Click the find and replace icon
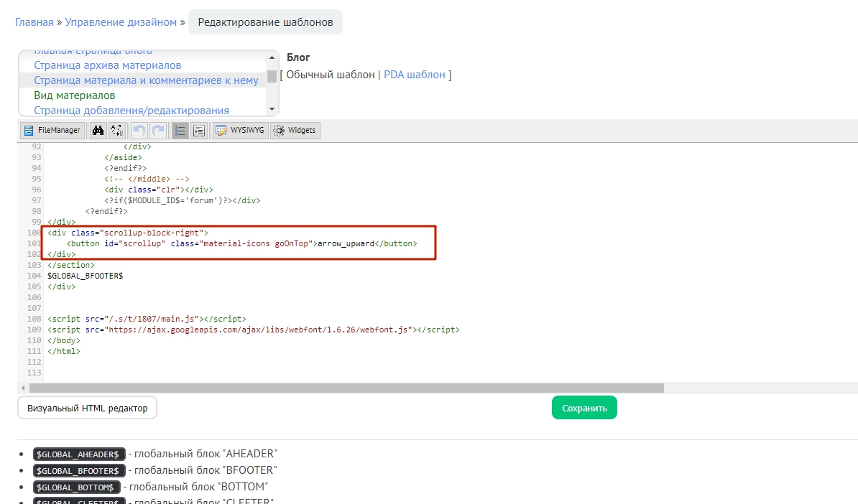Viewport: 858px width, 504px height. (x=117, y=131)
